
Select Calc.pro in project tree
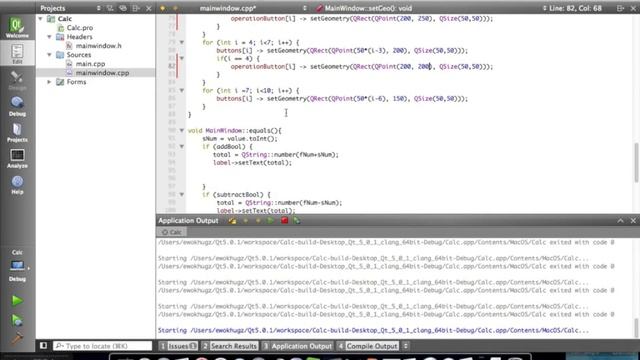click(x=80, y=28)
